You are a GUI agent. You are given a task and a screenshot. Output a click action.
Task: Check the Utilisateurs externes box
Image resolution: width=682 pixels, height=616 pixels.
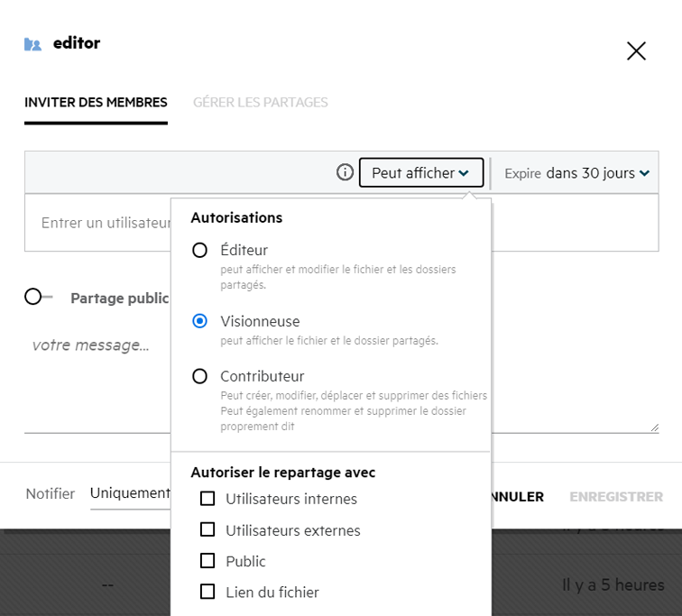pos(207,530)
